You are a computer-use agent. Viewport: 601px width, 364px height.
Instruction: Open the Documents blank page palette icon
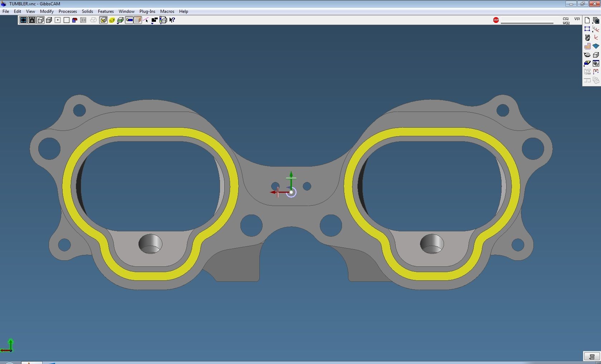coord(587,20)
